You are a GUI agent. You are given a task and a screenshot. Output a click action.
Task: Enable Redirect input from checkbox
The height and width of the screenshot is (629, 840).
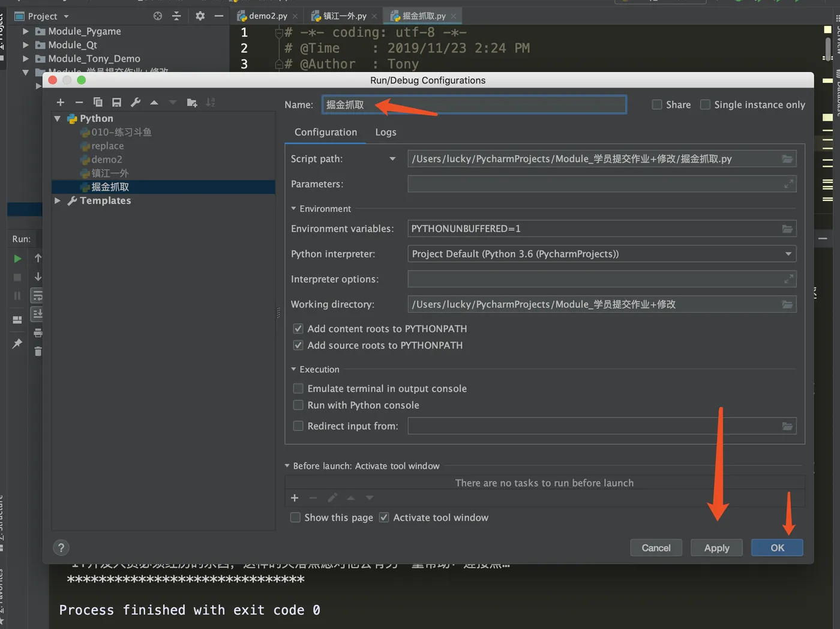tap(298, 426)
